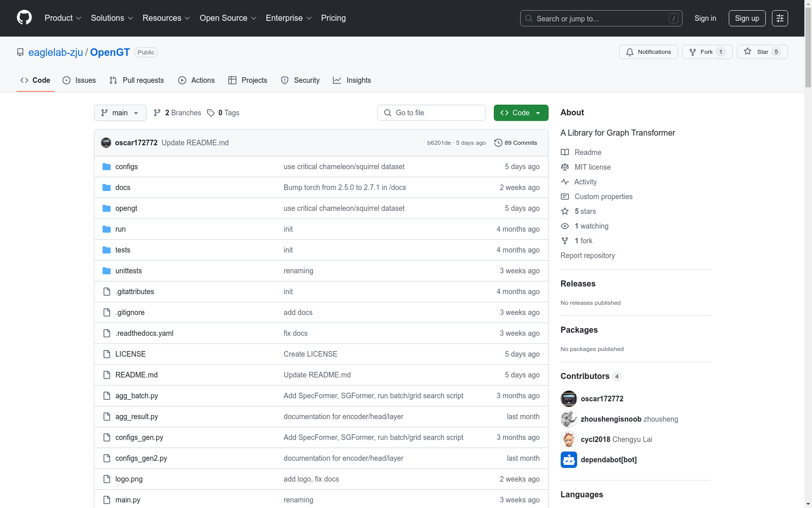Open the main branch selector dropdown
The width and height of the screenshot is (812, 508).
120,113
